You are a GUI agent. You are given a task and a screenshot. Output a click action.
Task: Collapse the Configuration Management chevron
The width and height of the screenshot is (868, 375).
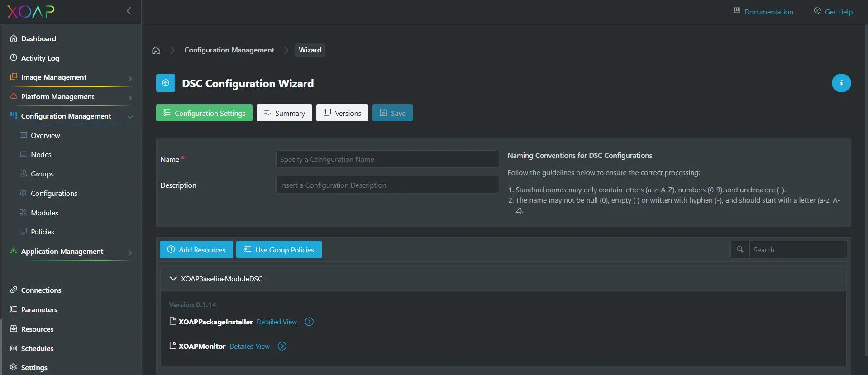point(130,117)
